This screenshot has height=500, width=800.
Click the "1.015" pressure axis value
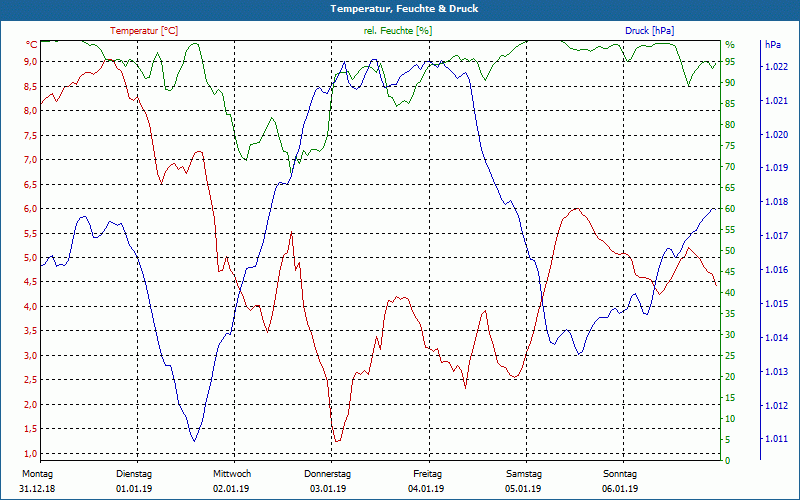tap(775, 304)
